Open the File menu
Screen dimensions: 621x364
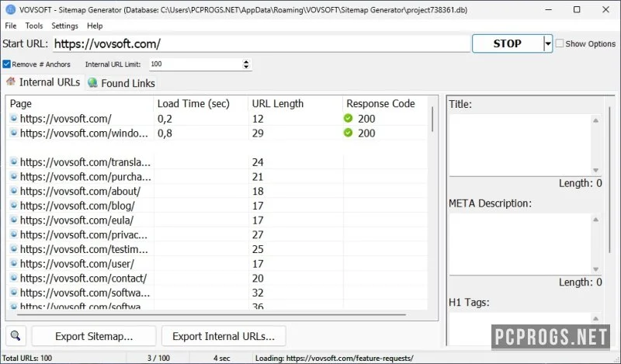[11, 26]
